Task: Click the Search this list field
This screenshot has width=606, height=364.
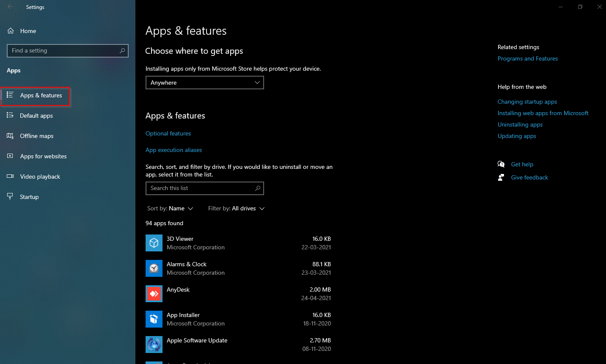Action: (205, 188)
